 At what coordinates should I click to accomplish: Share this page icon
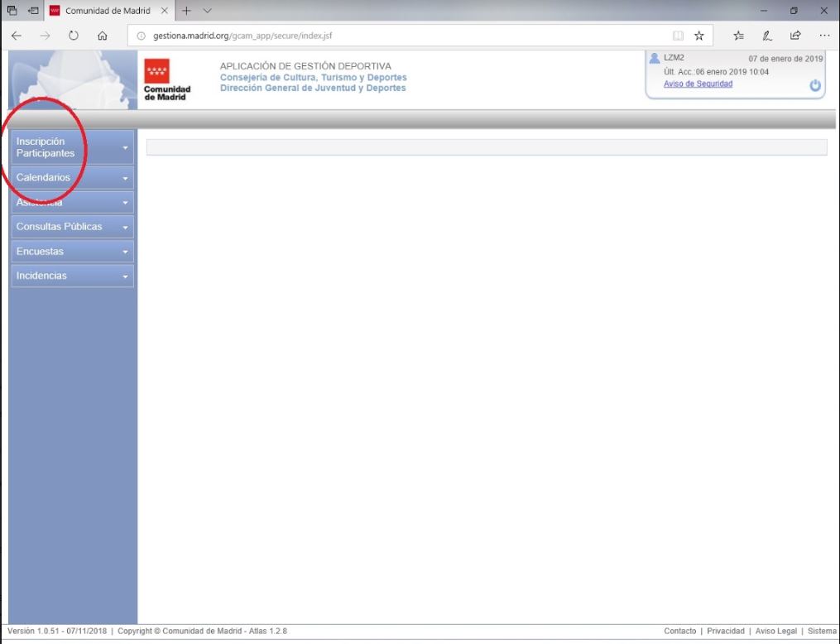pyautogui.click(x=795, y=36)
